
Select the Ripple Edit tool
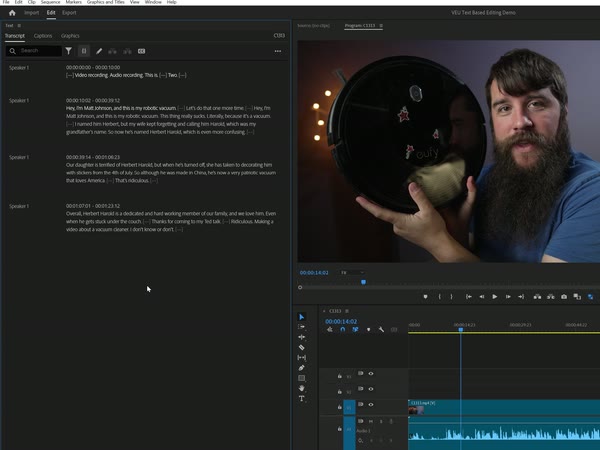(302, 337)
